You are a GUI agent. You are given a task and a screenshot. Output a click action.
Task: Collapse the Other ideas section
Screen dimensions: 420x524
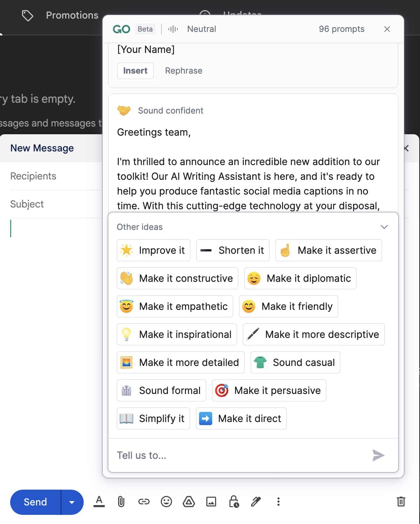coord(384,227)
